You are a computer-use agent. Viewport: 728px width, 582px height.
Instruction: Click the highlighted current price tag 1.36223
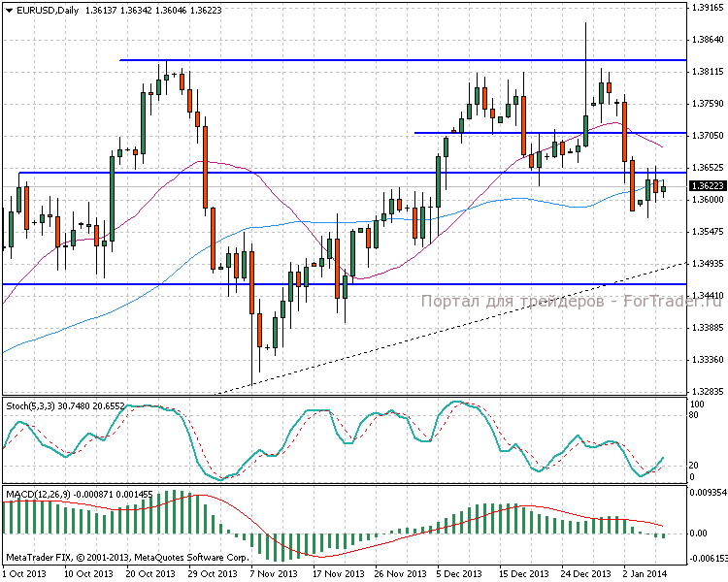(708, 185)
